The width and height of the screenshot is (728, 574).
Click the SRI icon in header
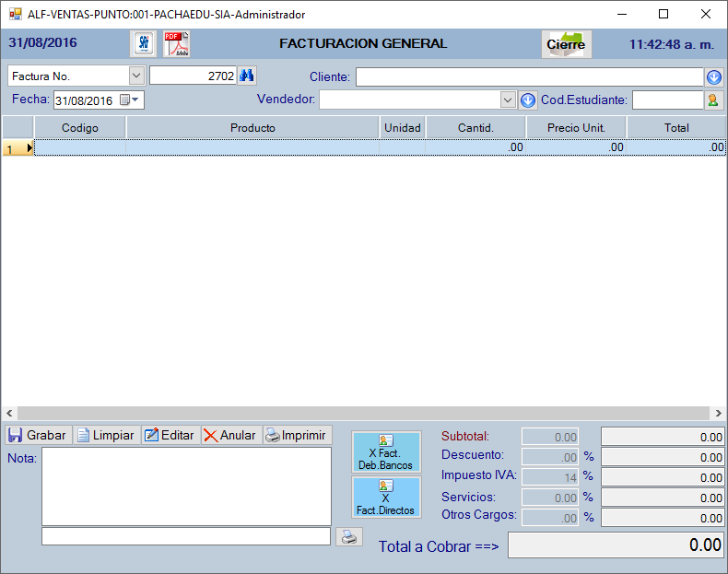coord(144,44)
